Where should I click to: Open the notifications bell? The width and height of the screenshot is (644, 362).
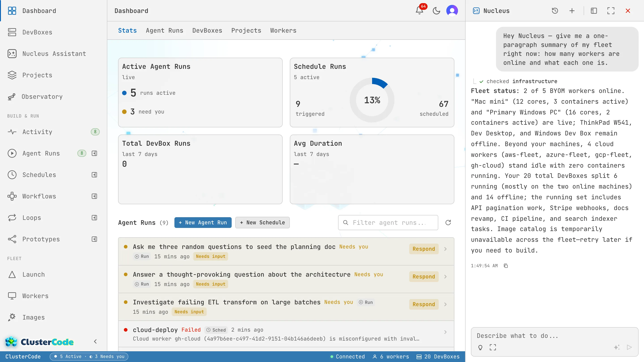click(419, 11)
